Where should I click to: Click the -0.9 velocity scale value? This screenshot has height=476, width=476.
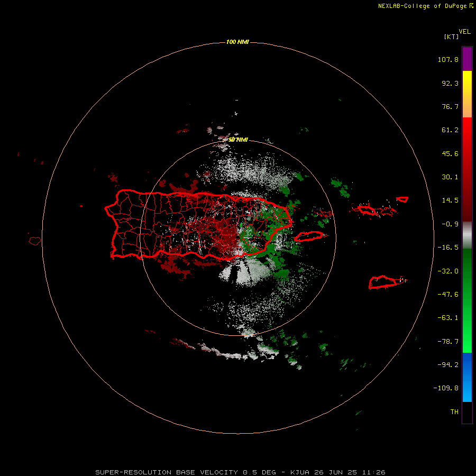[x=450, y=224]
